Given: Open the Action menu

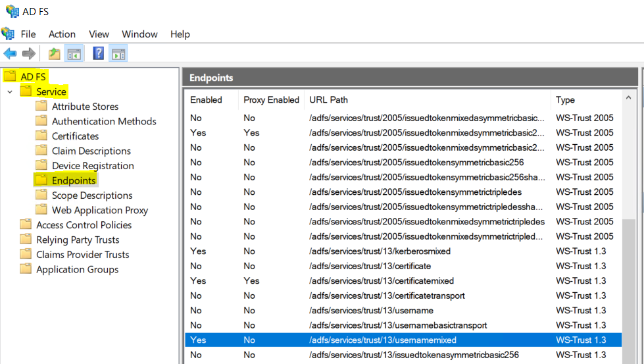Looking at the screenshot, I should click(x=62, y=34).
